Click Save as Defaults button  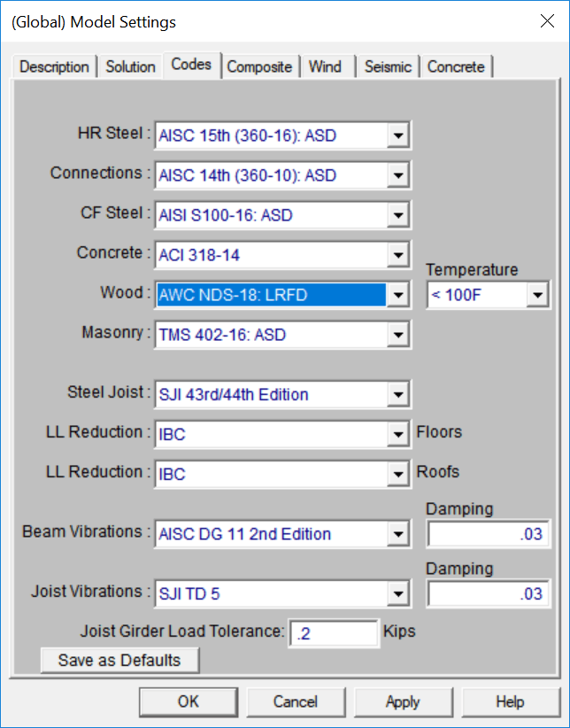tap(119, 660)
